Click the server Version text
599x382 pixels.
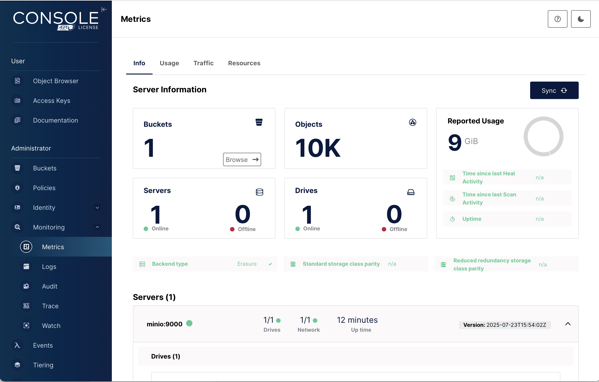505,325
